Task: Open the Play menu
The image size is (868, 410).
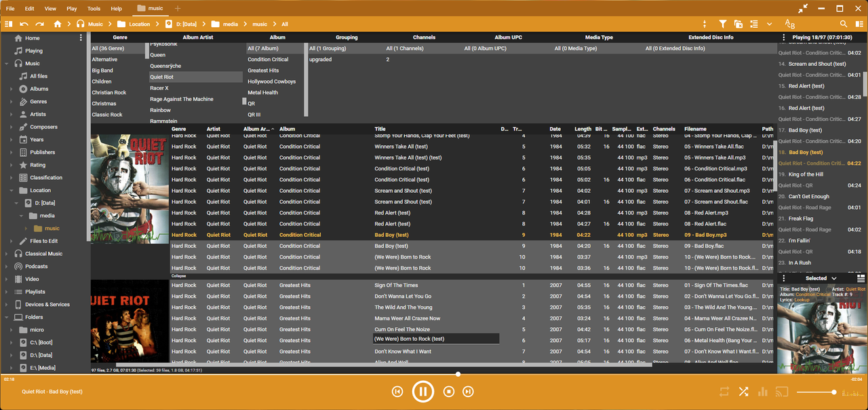Action: click(x=72, y=9)
